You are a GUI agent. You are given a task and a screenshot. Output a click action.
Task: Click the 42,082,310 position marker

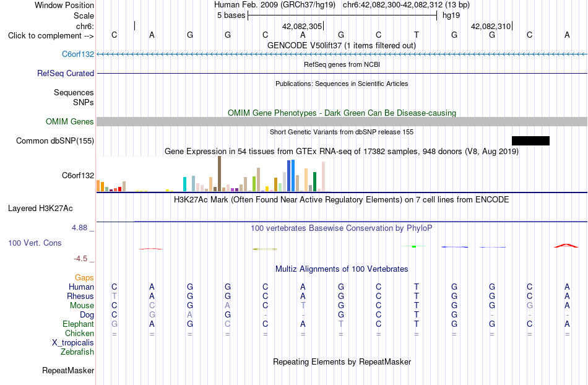click(491, 26)
